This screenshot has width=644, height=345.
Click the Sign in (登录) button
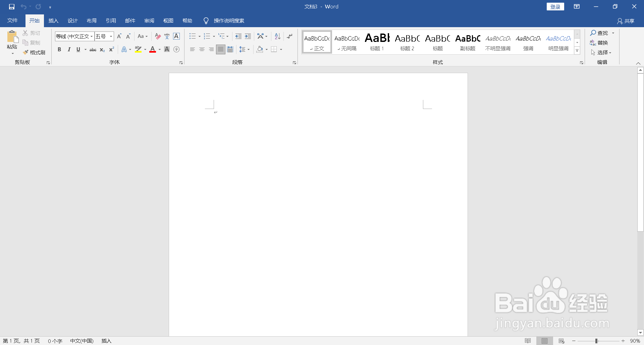(555, 7)
